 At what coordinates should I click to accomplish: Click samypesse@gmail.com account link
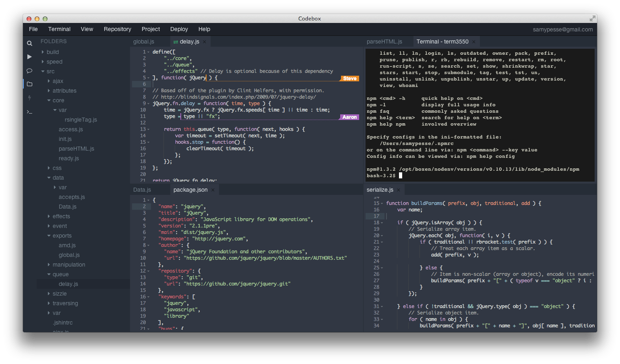[563, 29]
